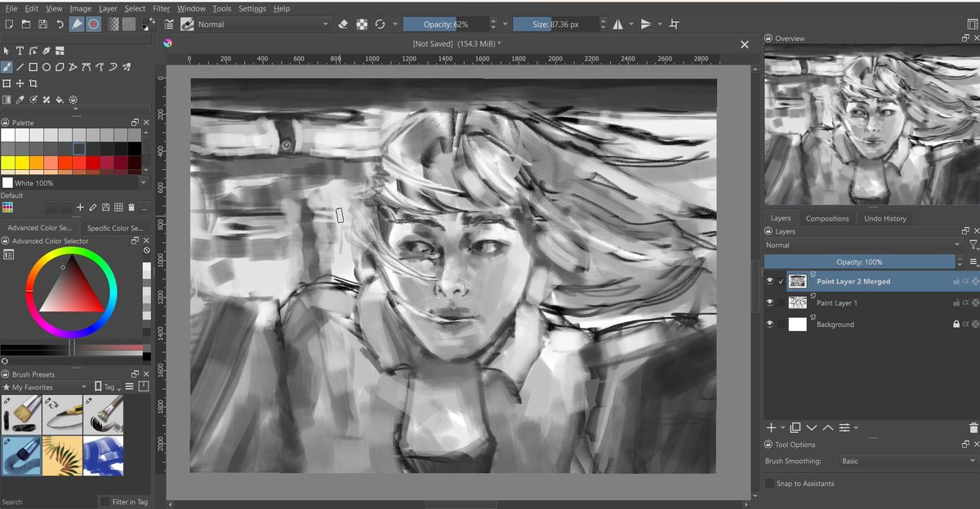Delete the selected layer with trash icon
Viewport: 980px width, 509px height.
973,427
